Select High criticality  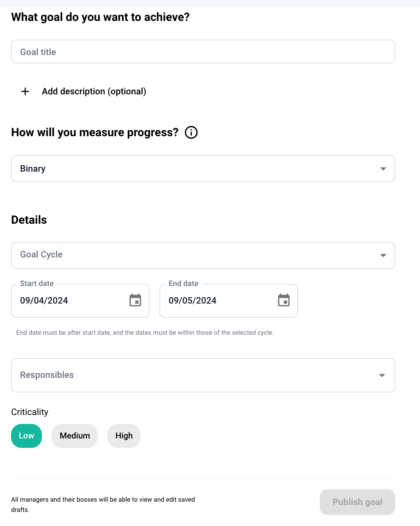[x=124, y=436]
